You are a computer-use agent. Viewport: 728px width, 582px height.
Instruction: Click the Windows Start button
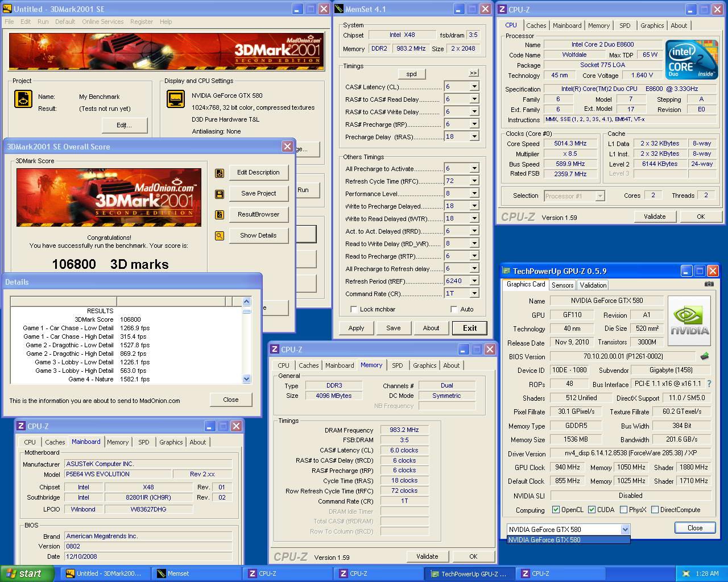(27, 573)
